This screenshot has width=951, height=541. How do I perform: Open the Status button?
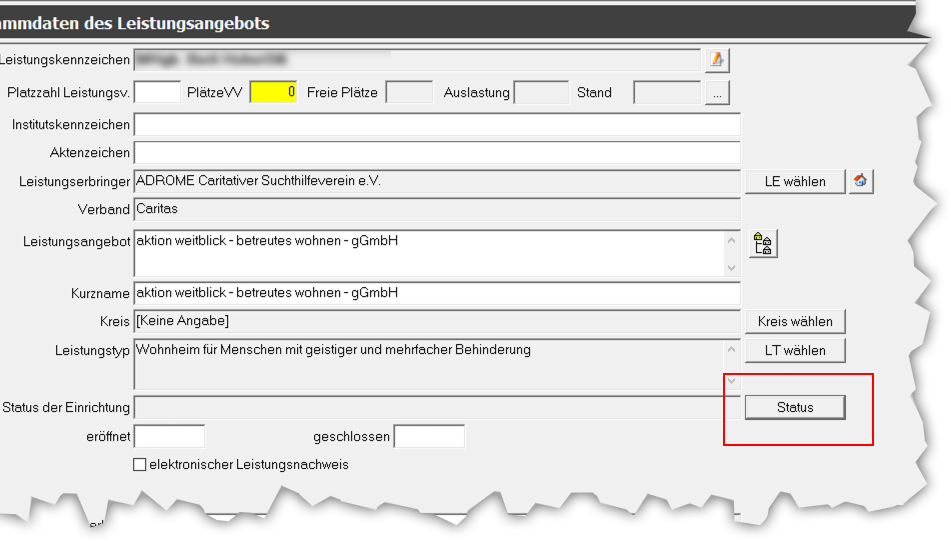point(795,407)
